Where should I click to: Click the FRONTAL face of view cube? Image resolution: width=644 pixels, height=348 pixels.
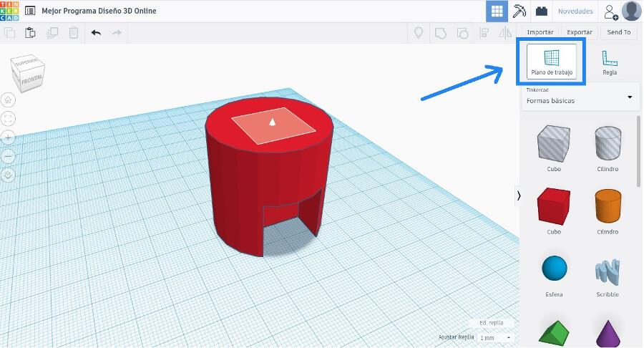pos(33,78)
